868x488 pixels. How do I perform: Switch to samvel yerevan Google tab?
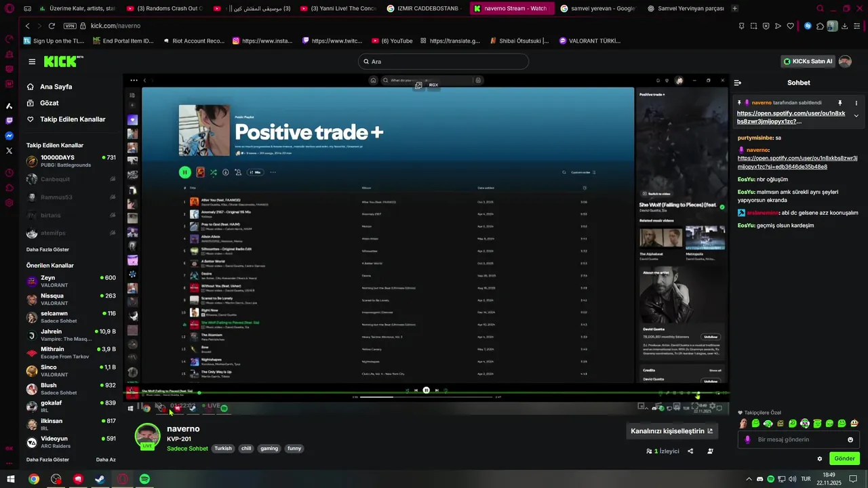point(597,8)
